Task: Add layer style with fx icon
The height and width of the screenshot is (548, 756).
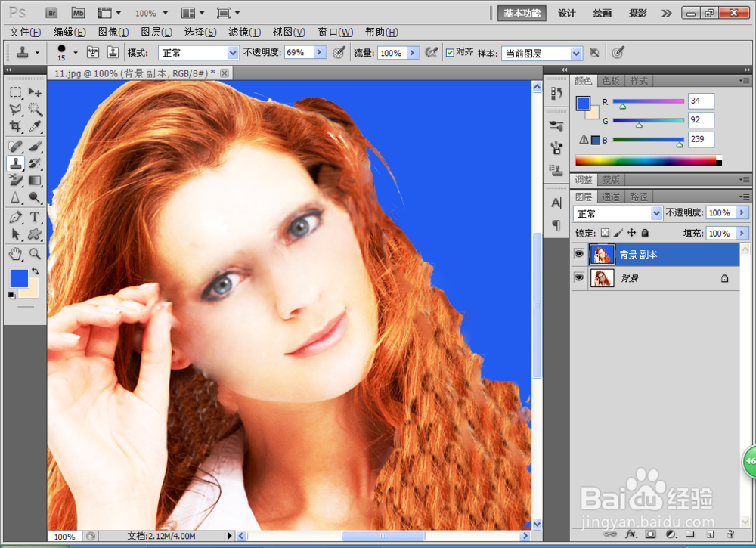Action: click(631, 534)
